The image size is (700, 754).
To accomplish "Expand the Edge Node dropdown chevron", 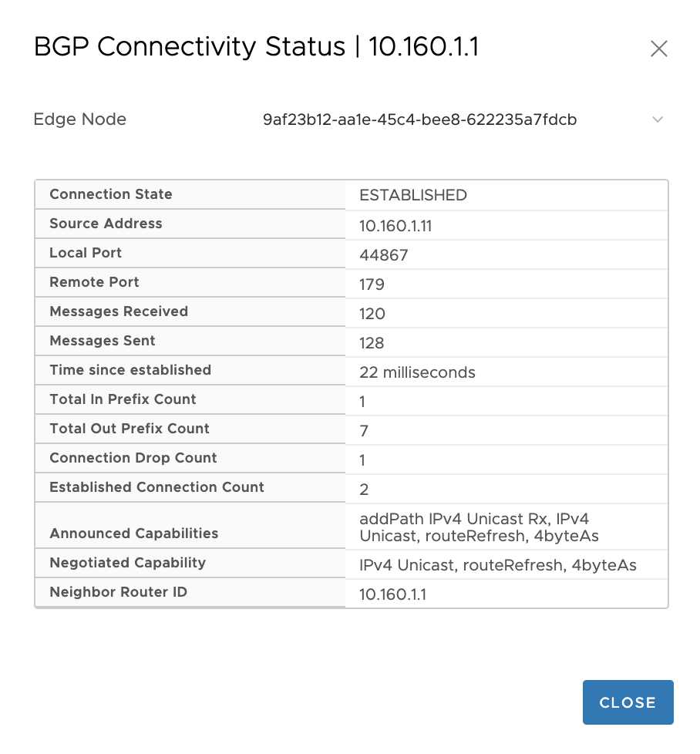I will (x=657, y=119).
